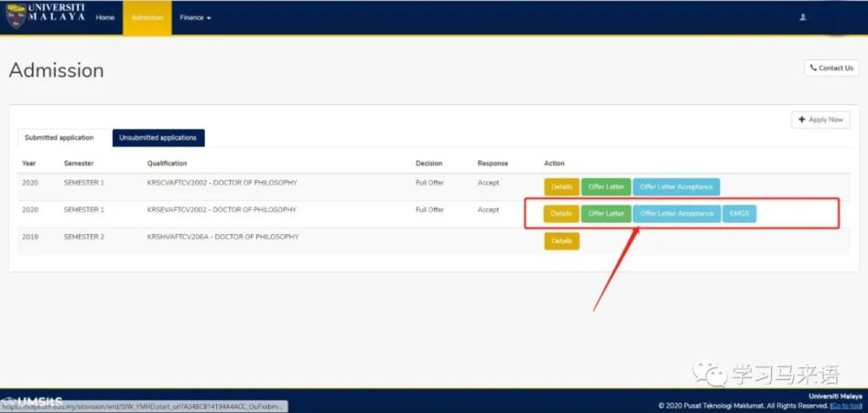Switch to Submitted application tab
The height and width of the screenshot is (413, 868).
pyautogui.click(x=59, y=138)
